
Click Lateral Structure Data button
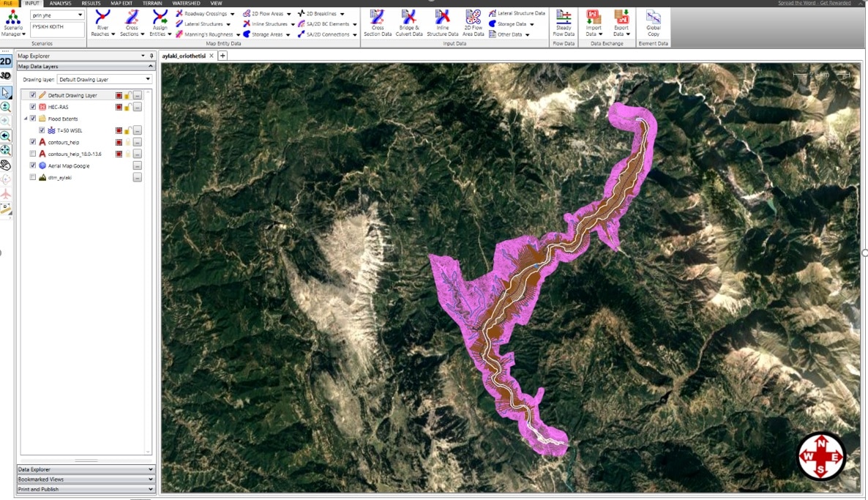(x=517, y=13)
